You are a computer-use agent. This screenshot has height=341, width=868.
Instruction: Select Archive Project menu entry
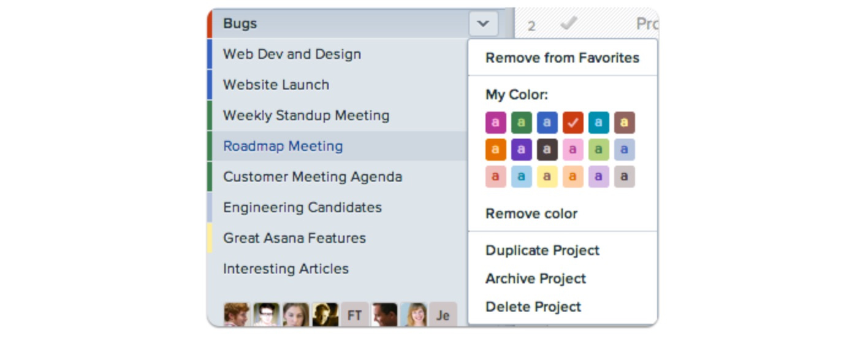click(536, 279)
